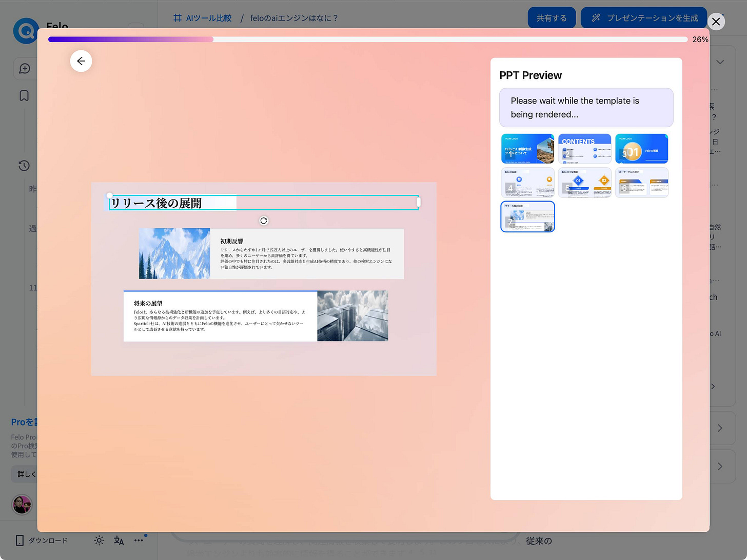Open the bookmark icon in sidebar
This screenshot has width=747, height=560.
click(x=24, y=96)
